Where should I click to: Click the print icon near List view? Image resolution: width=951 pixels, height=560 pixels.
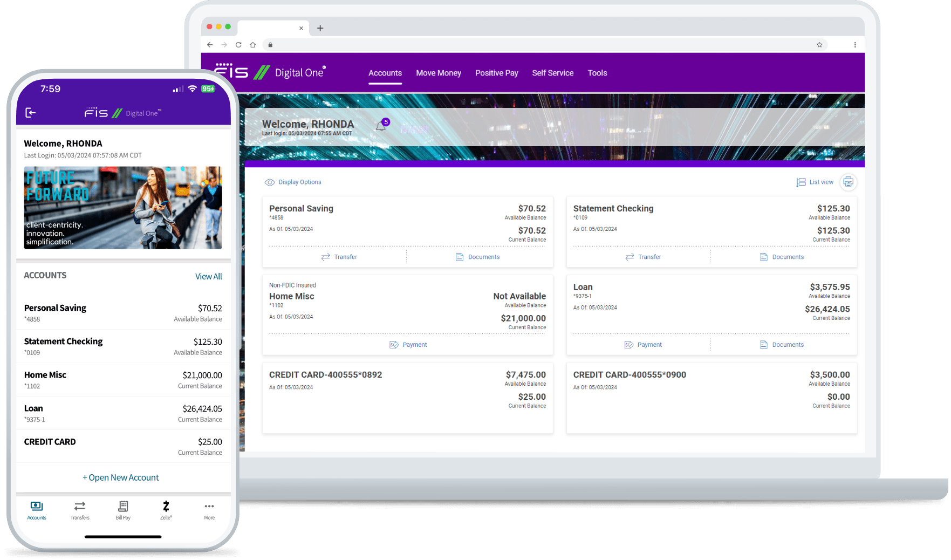[x=848, y=182]
